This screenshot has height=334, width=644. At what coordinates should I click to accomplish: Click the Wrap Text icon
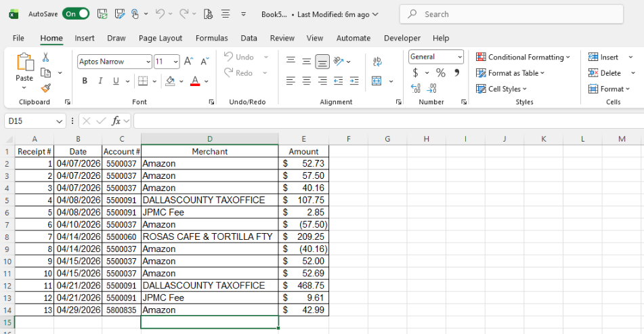click(377, 62)
